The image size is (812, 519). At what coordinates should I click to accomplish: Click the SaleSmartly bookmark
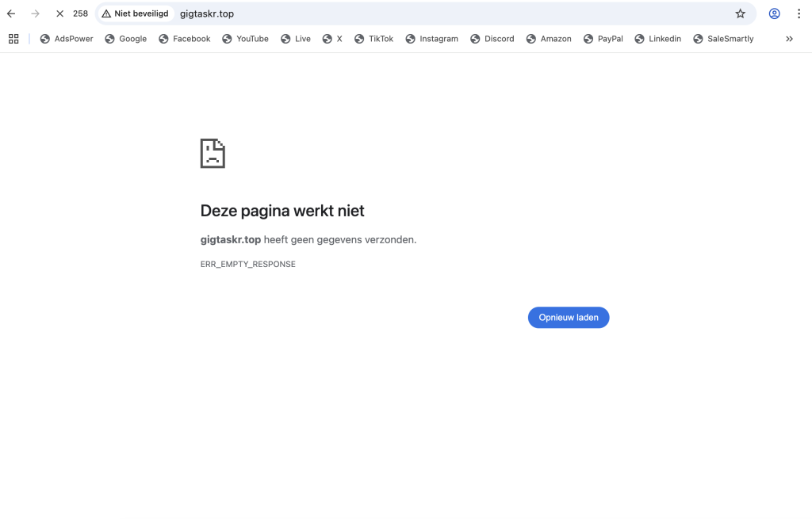pyautogui.click(x=724, y=39)
